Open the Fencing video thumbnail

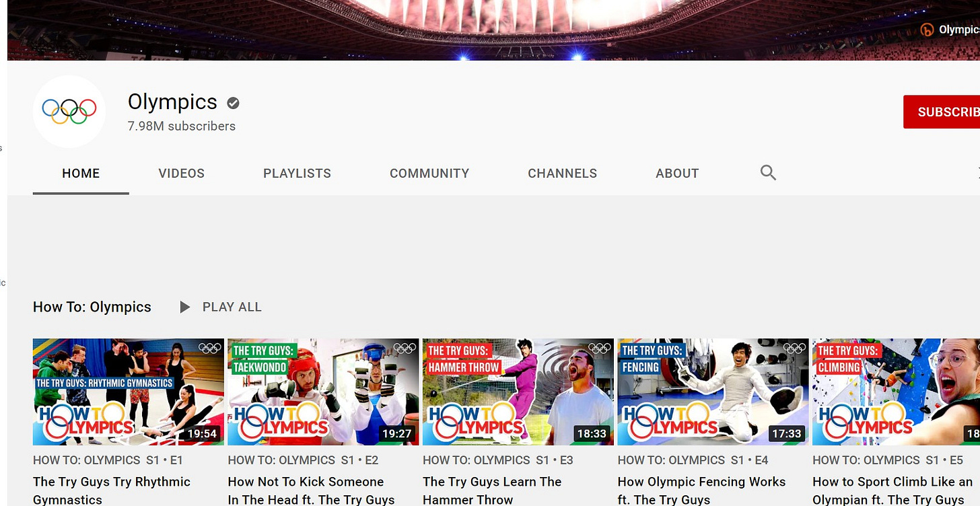713,392
